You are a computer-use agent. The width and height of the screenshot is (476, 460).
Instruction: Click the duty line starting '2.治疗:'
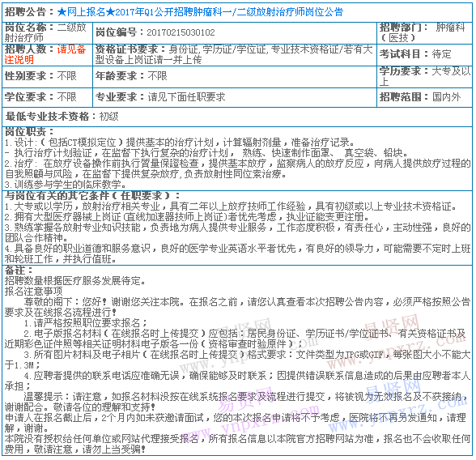pyautogui.click(x=237, y=168)
